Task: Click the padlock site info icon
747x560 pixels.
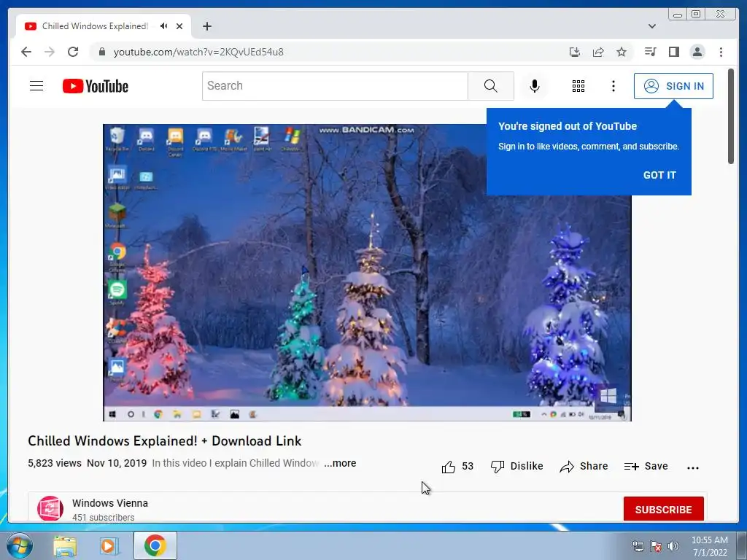Action: coord(102,52)
